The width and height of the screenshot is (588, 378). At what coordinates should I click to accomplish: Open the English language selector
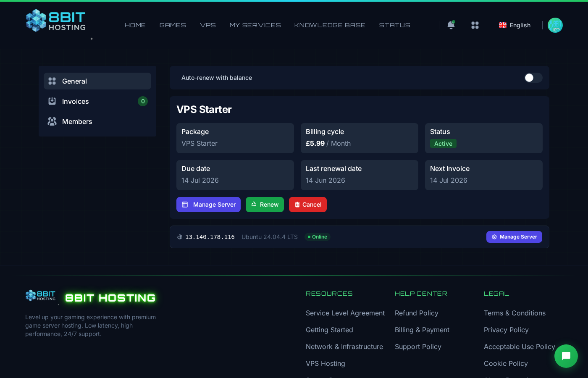click(515, 25)
